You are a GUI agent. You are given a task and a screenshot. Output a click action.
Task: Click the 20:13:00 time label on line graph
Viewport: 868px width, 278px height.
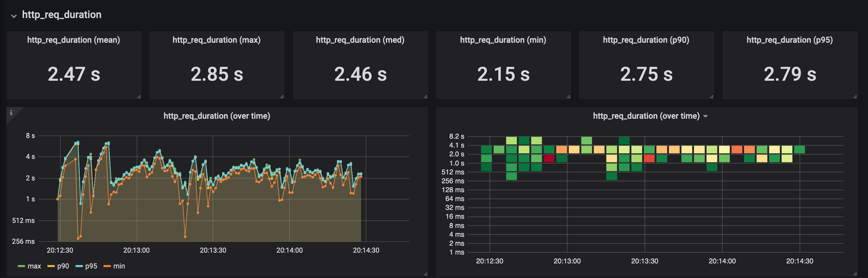tap(136, 250)
